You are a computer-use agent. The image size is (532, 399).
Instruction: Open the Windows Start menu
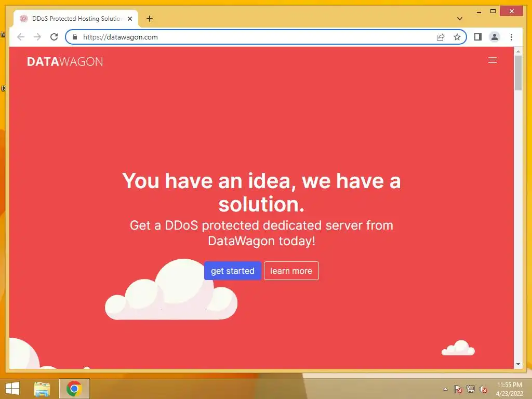(x=12, y=389)
